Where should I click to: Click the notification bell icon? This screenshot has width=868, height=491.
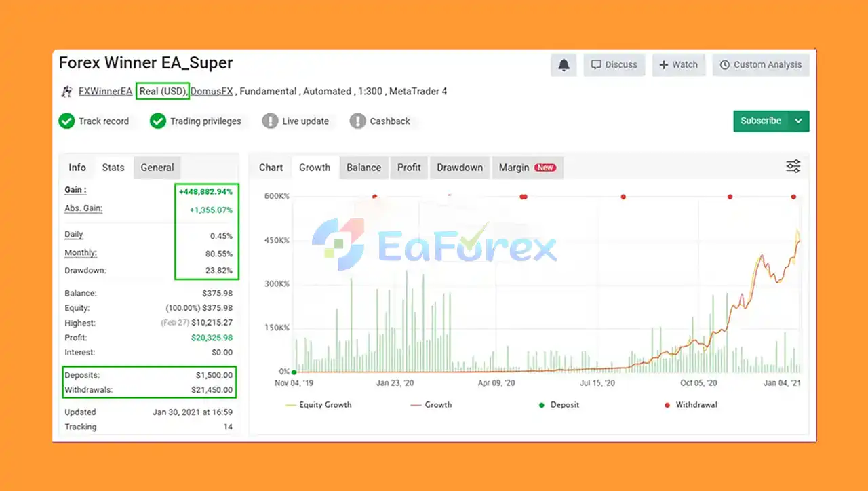(x=564, y=65)
